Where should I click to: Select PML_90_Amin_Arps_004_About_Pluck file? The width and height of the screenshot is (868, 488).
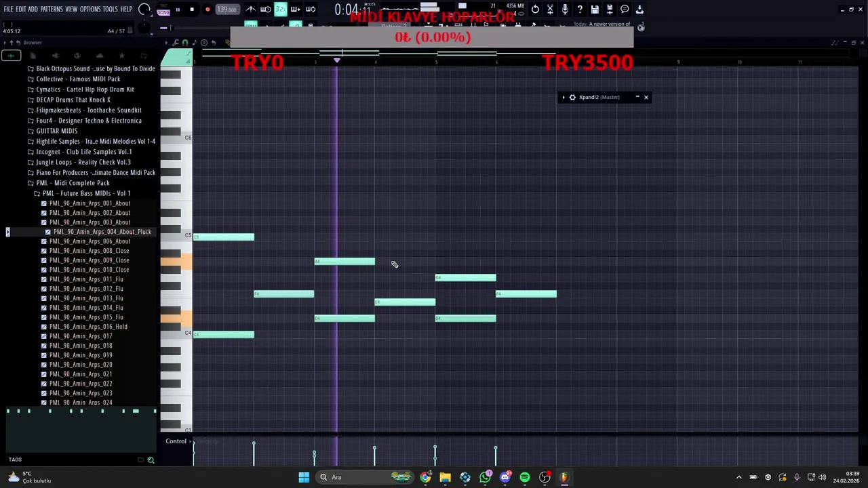(98, 232)
